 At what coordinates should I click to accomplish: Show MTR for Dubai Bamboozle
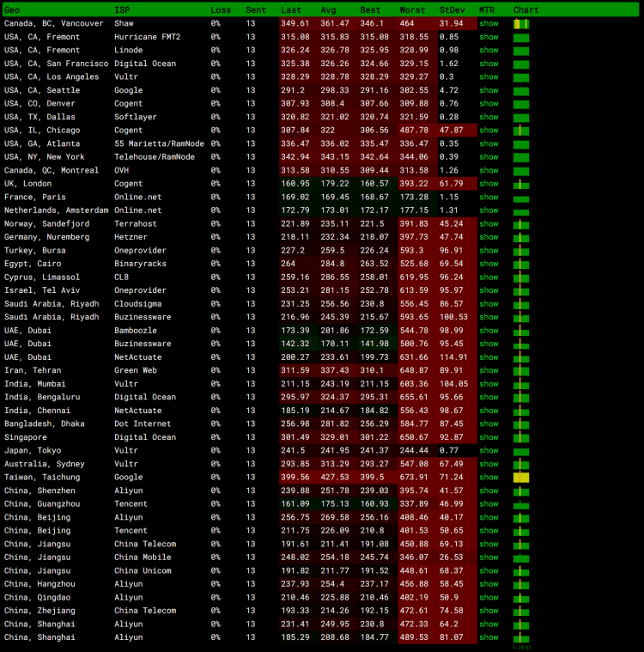489,331
